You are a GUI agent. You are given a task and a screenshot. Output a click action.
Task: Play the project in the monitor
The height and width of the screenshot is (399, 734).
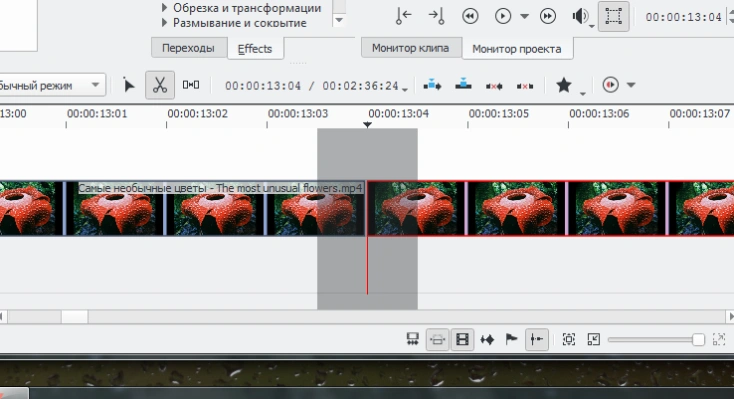click(x=503, y=16)
